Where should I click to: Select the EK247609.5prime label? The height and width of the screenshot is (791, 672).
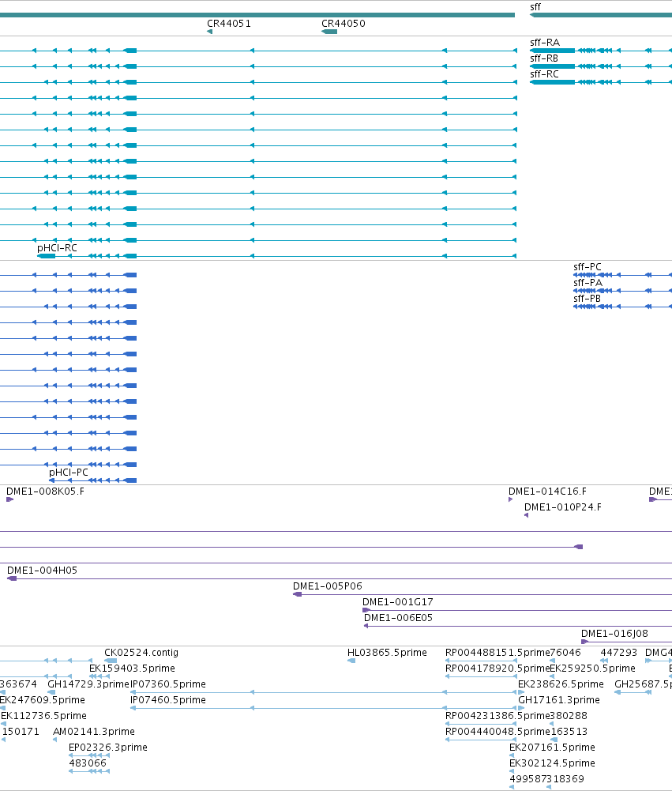click(43, 700)
